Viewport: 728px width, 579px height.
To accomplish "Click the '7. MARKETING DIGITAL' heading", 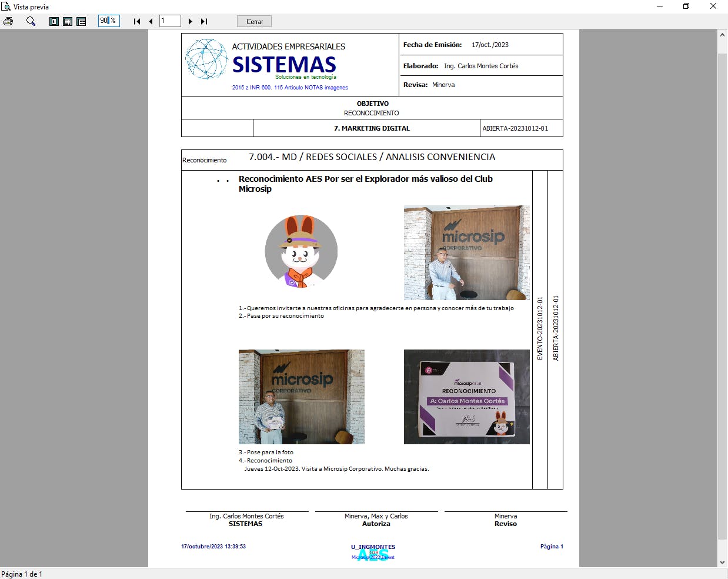I will [x=372, y=128].
